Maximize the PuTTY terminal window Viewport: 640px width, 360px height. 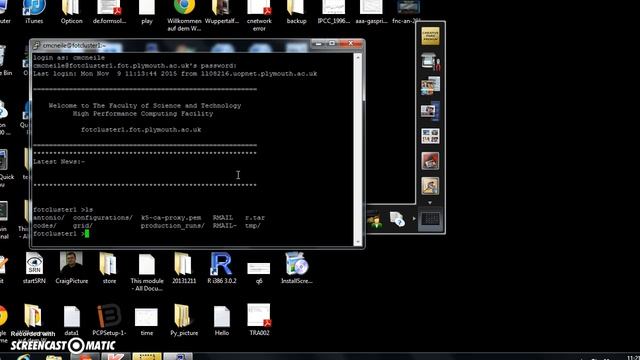click(x=332, y=43)
